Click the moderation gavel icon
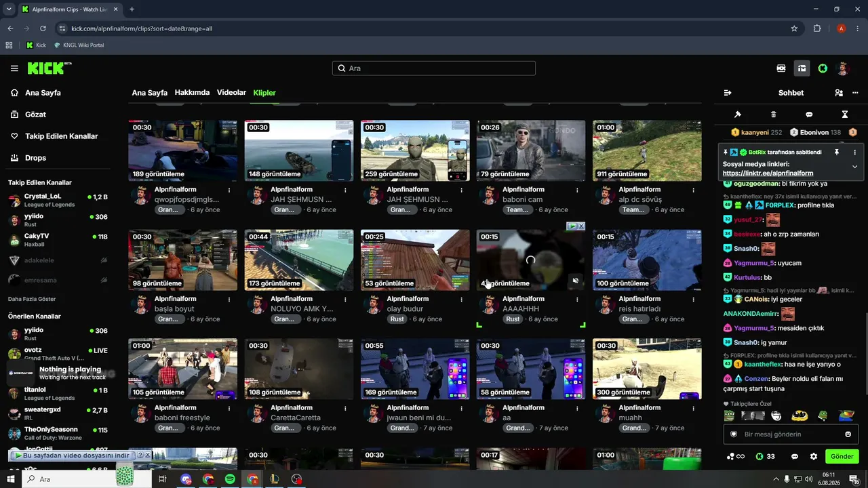This screenshot has height=488, width=868. click(x=738, y=115)
